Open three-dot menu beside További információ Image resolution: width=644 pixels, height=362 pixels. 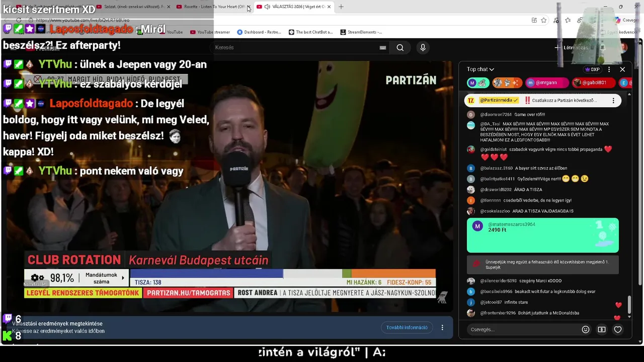click(x=442, y=327)
